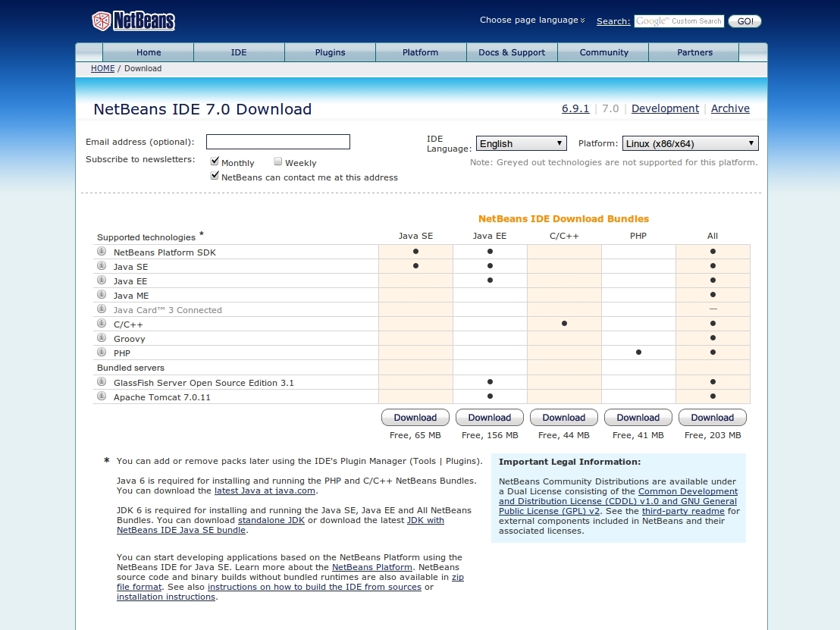Click the NetBeans logo
This screenshot has width=840, height=630.
click(133, 21)
